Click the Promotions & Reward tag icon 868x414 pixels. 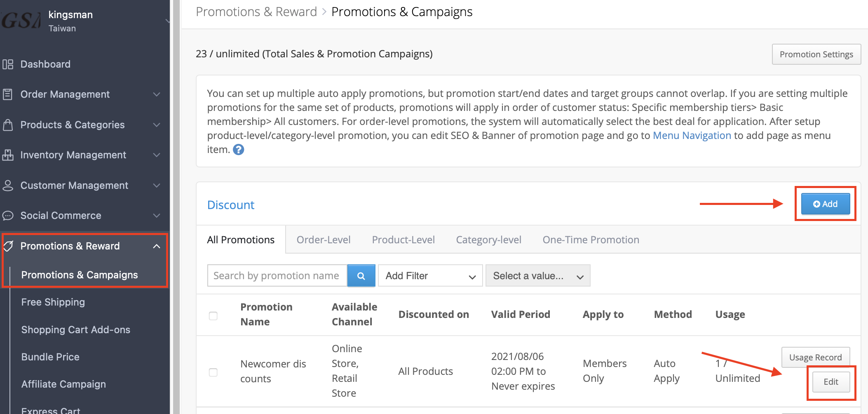(8, 246)
